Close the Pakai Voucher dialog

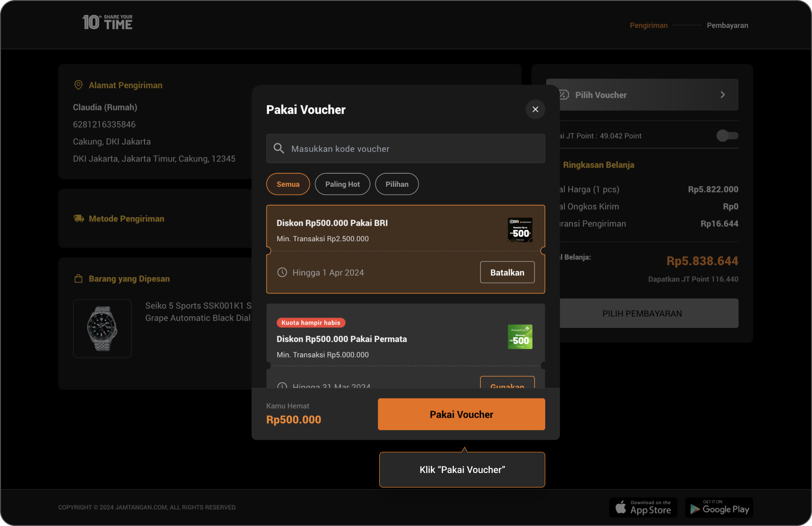[535, 109]
